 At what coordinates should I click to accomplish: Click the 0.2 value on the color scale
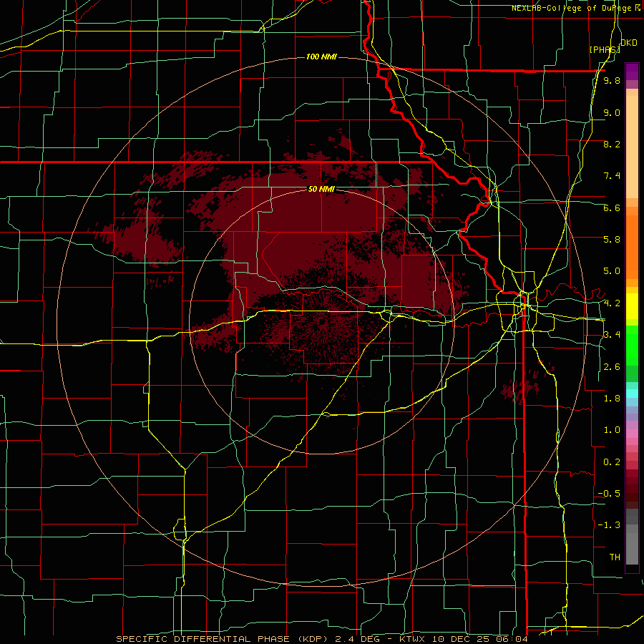click(x=612, y=462)
